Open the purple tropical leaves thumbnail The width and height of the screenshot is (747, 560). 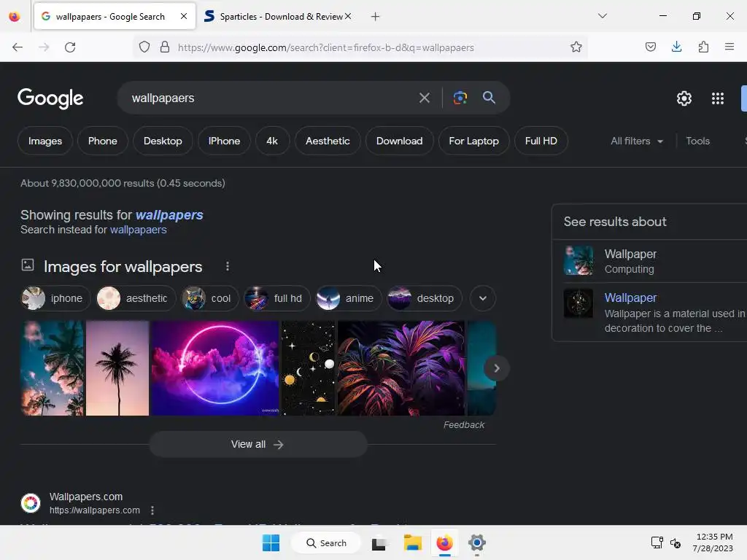(401, 368)
